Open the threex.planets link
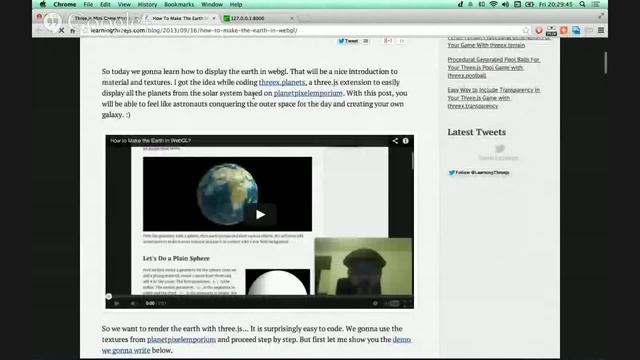 [282, 82]
